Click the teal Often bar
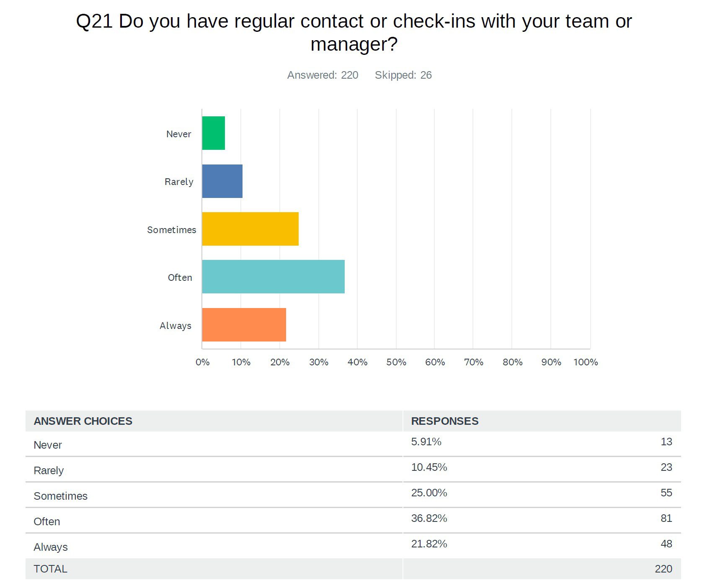 tap(273, 277)
